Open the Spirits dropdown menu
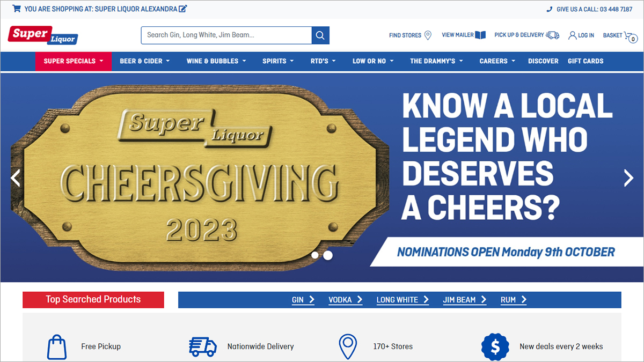 click(x=278, y=61)
